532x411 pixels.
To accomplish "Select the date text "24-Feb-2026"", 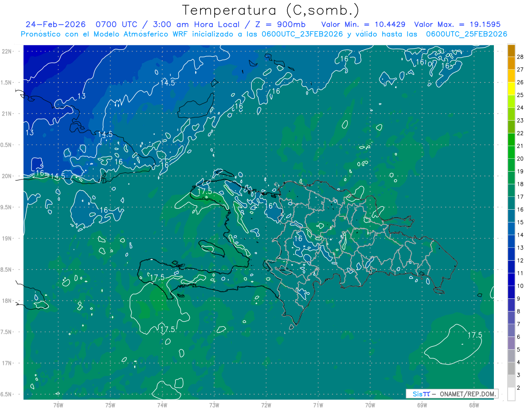I will 55,25.
